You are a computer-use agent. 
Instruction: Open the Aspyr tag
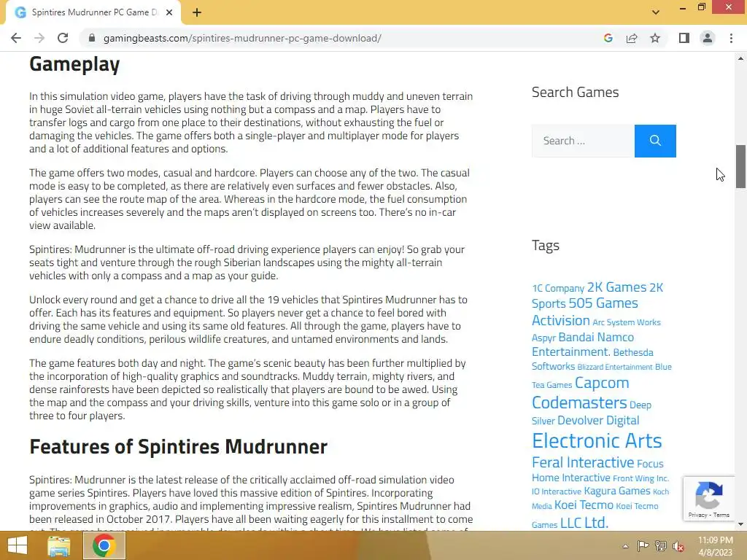[x=543, y=338]
